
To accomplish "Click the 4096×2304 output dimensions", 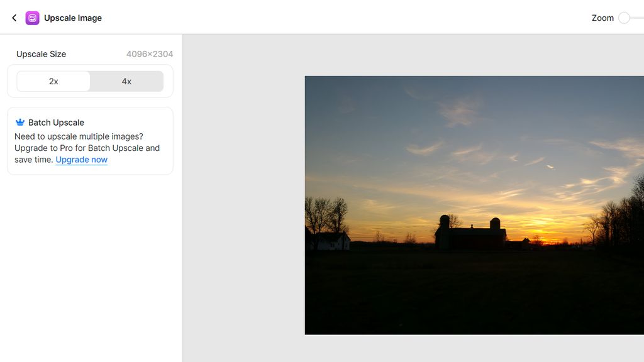I will click(150, 54).
